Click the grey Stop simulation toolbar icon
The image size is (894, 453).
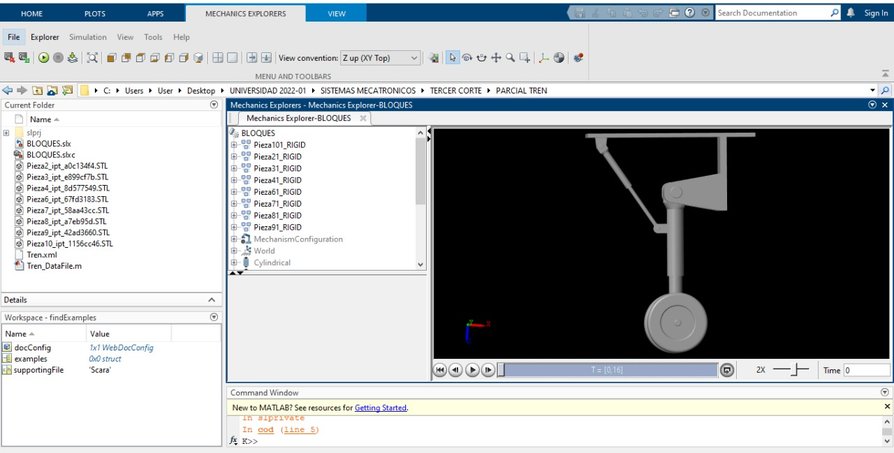(x=58, y=58)
